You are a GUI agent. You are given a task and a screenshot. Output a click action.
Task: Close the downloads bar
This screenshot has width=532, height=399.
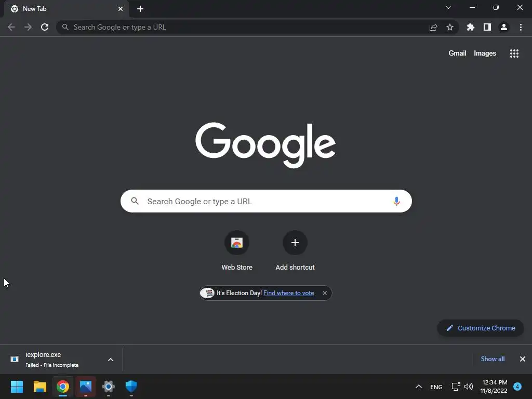click(523, 359)
